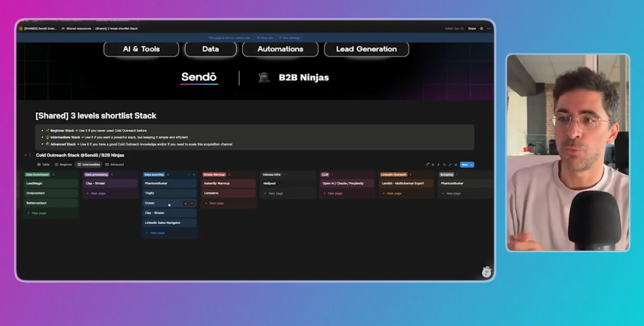The width and height of the screenshot is (644, 326).
Task: Add New page under Data sourcing
Action: pyautogui.click(x=169, y=233)
